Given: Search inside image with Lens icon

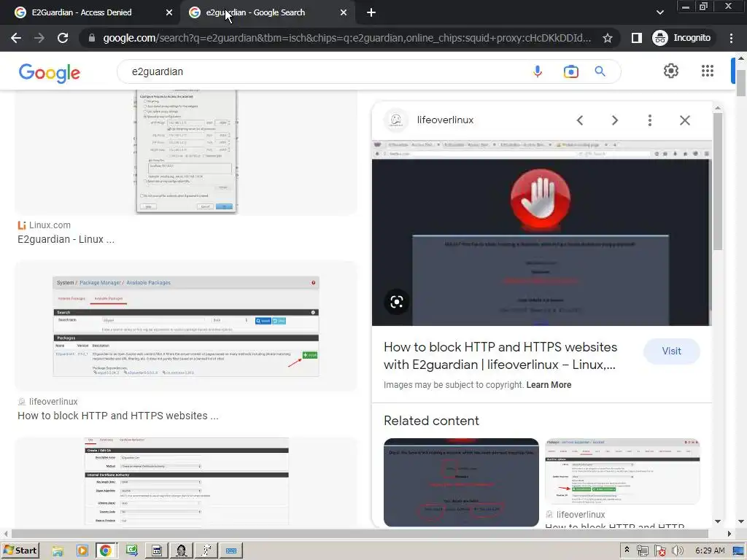Looking at the screenshot, I should [x=397, y=302].
